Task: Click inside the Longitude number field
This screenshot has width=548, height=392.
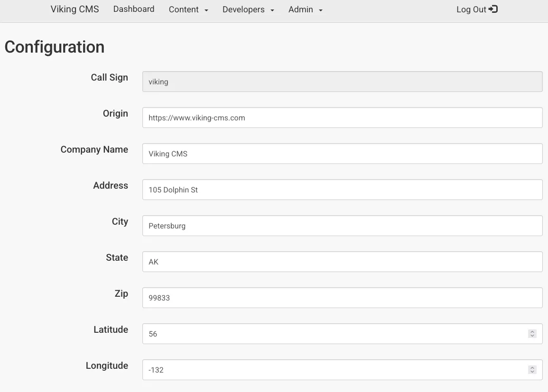Action: click(332, 370)
